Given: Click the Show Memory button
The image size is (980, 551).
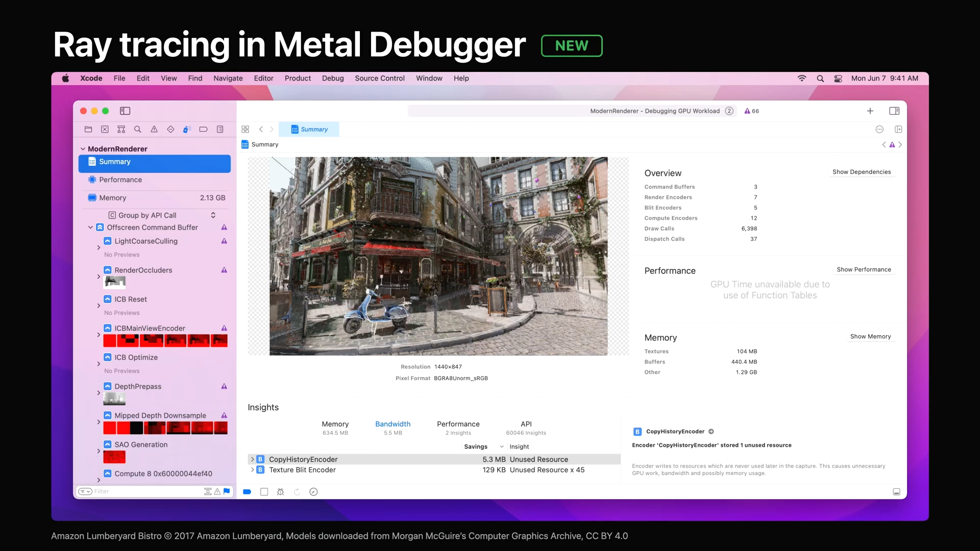Looking at the screenshot, I should pos(870,337).
